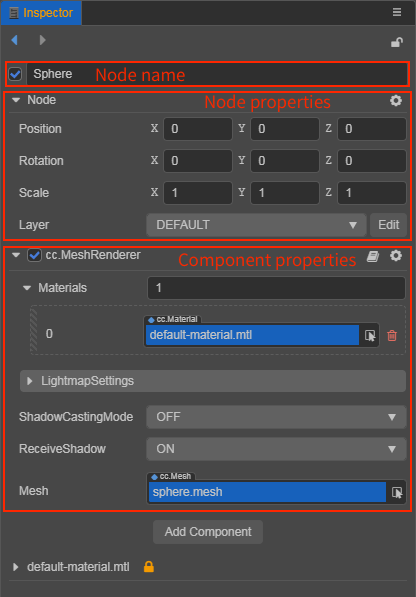This screenshot has height=597, width=416.
Task: Locate sphere.mesh asset with picker icon
Action: point(397,492)
